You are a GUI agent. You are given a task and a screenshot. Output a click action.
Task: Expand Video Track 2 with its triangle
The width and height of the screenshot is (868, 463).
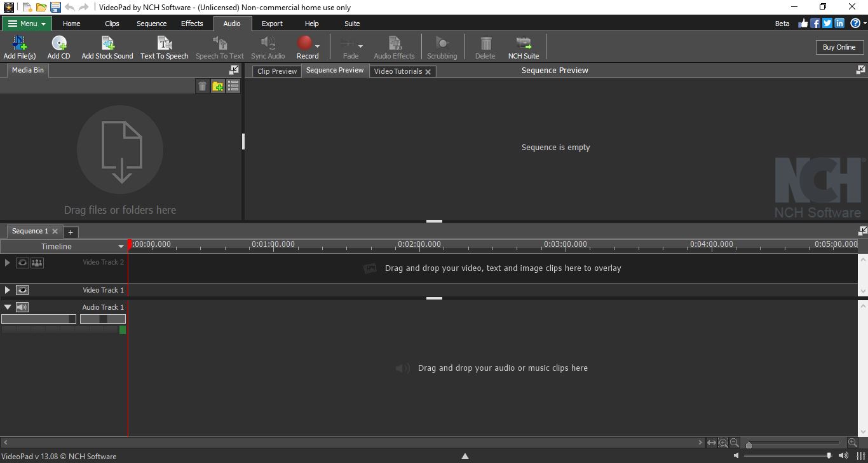8,263
